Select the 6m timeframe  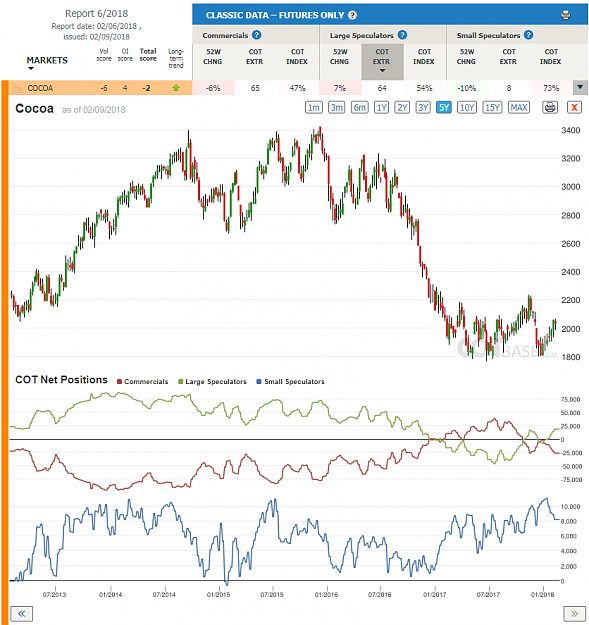tap(360, 108)
